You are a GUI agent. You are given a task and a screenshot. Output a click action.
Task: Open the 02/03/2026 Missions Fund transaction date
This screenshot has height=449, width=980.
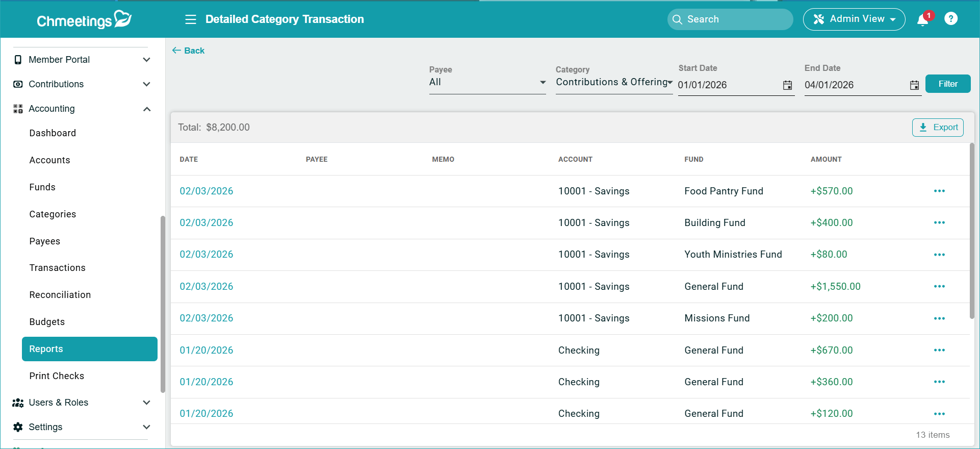click(x=207, y=318)
